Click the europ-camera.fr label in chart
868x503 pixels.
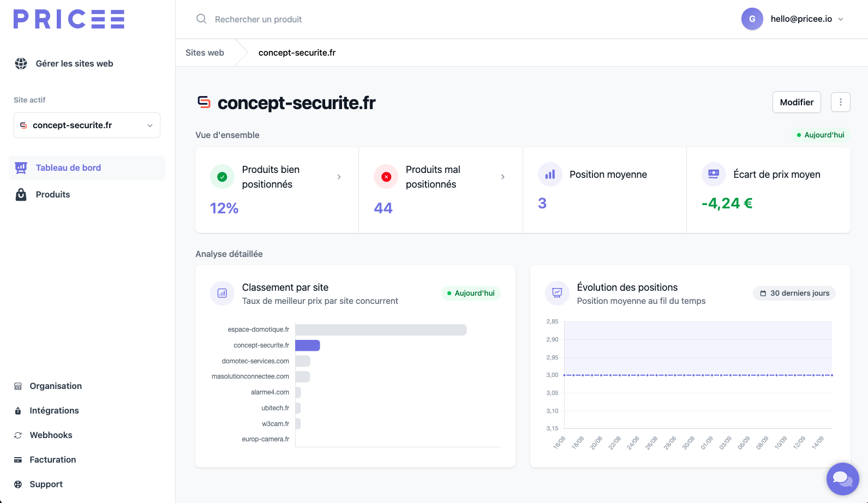pyautogui.click(x=266, y=439)
